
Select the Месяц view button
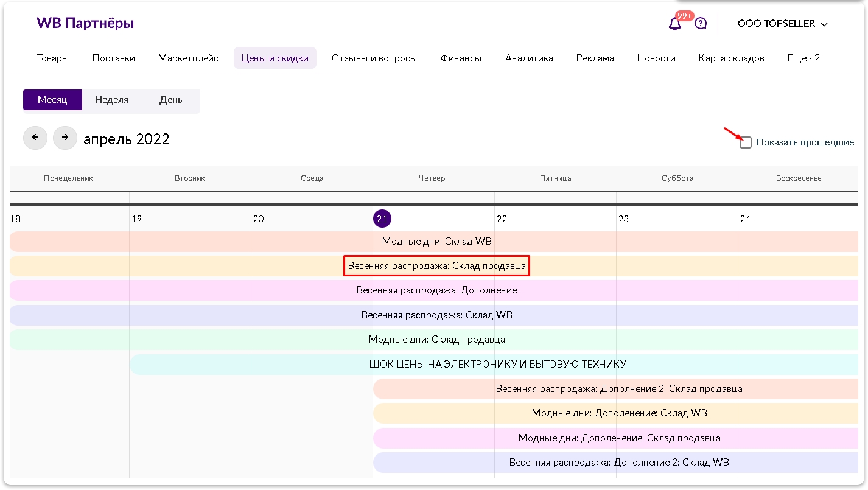coord(52,100)
